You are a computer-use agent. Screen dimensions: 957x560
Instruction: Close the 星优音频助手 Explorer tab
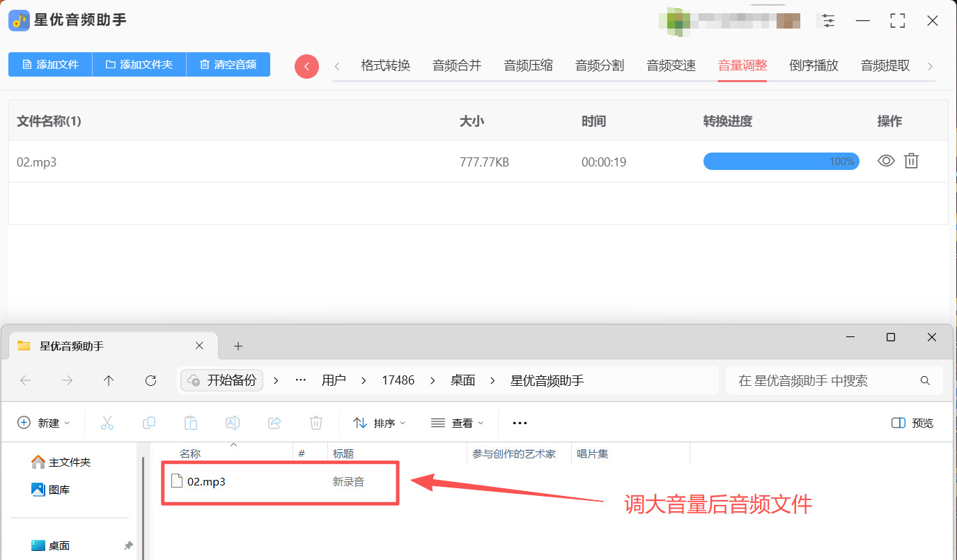199,345
